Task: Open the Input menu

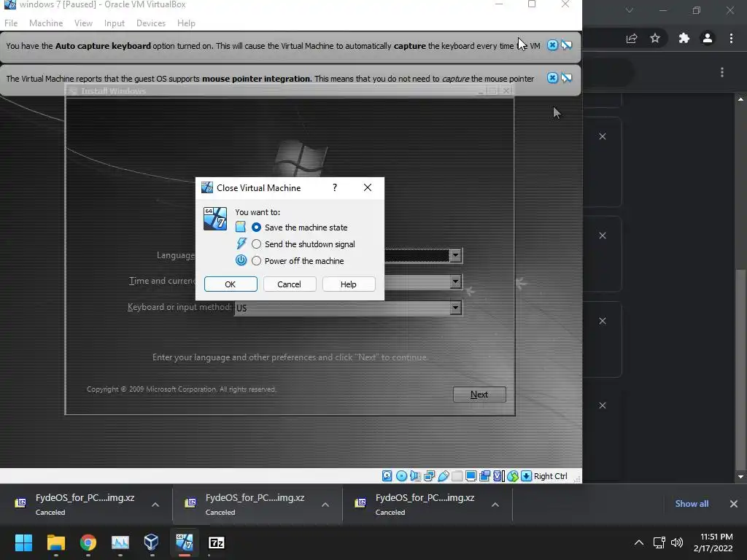Action: 115,23
